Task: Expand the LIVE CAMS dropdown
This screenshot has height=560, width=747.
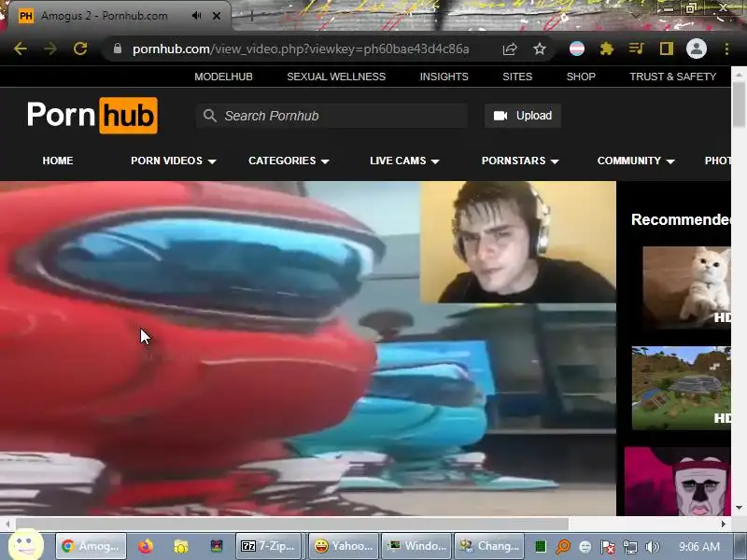Action: (x=404, y=161)
